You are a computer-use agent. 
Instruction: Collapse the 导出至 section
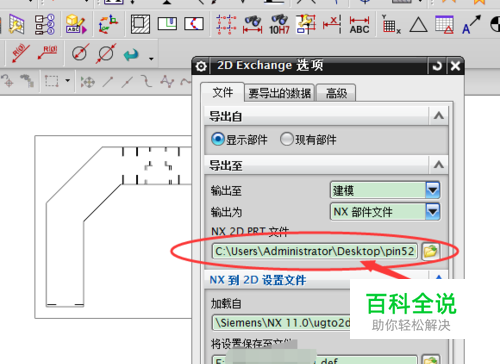point(439,165)
